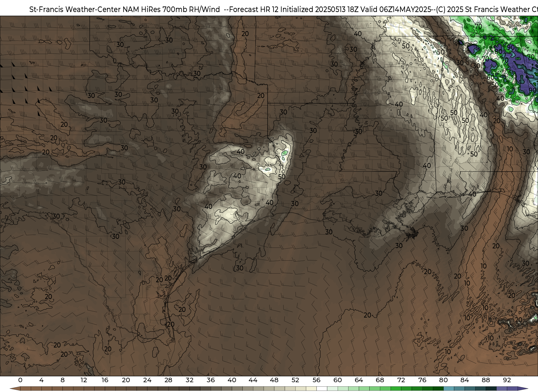
Task: Click the '24' color bar label
Action: pos(147,380)
